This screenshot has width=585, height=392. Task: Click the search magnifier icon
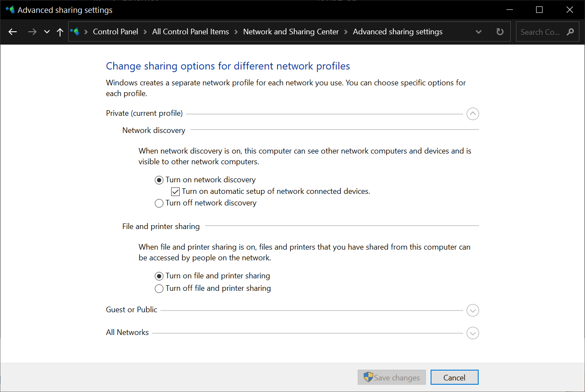pyautogui.click(x=570, y=32)
